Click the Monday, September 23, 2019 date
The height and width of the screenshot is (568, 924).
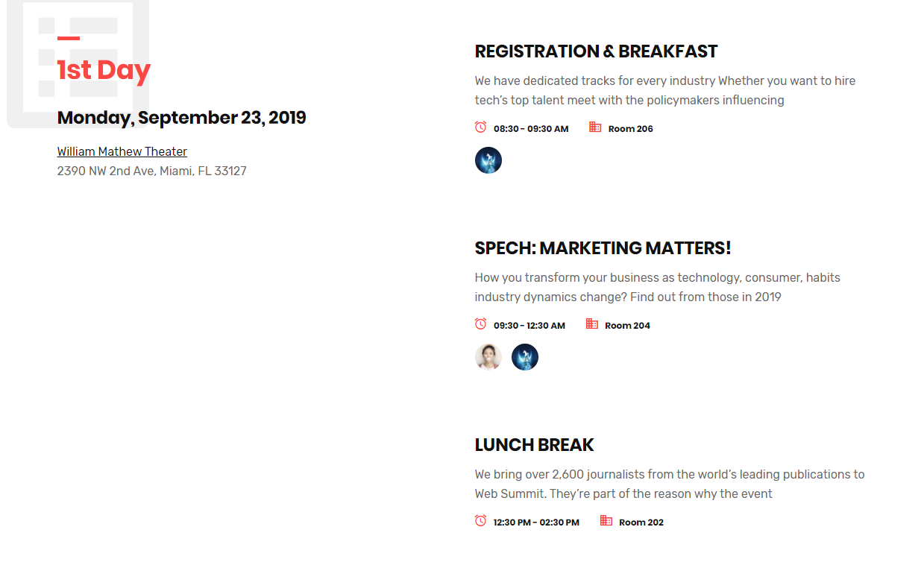(181, 118)
